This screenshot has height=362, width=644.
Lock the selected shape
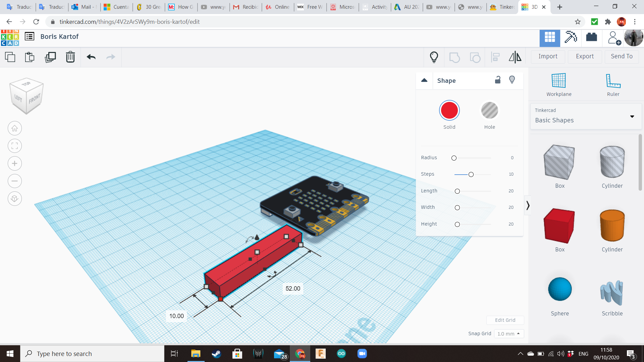[x=498, y=80]
